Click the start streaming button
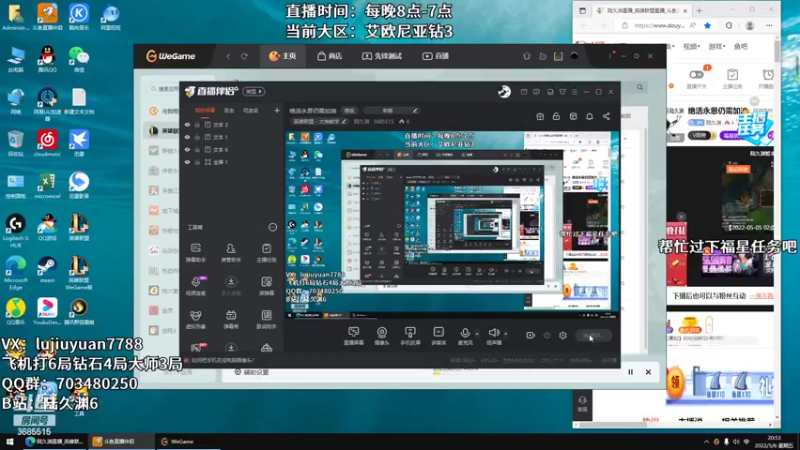800x450 pixels. [593, 335]
